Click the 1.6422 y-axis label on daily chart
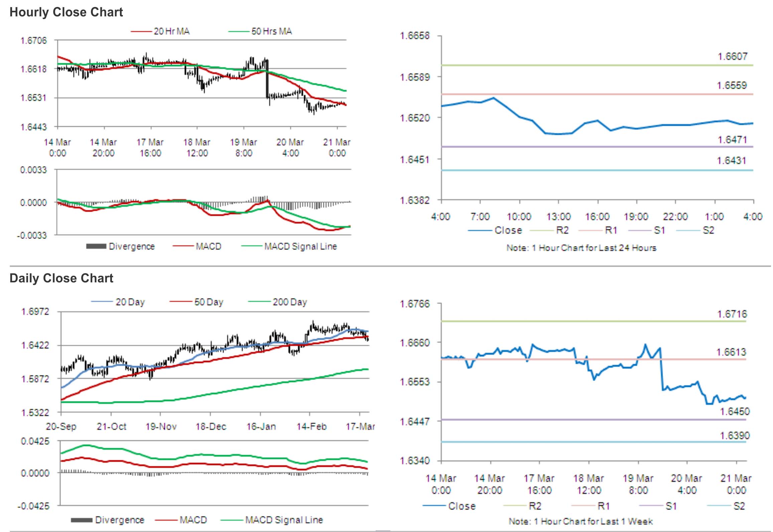This screenshot has height=532, width=773. pos(35,345)
